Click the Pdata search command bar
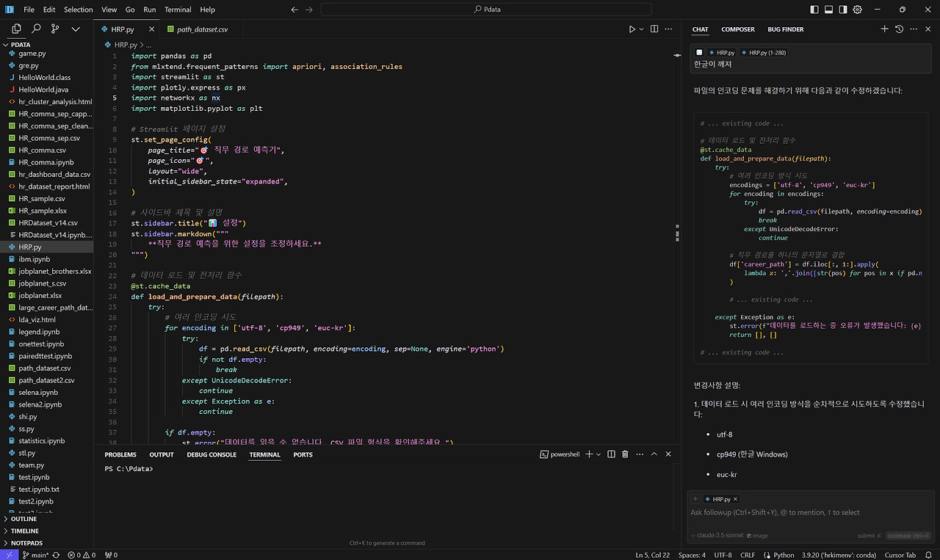Image resolution: width=940 pixels, height=560 pixels. coord(486,10)
